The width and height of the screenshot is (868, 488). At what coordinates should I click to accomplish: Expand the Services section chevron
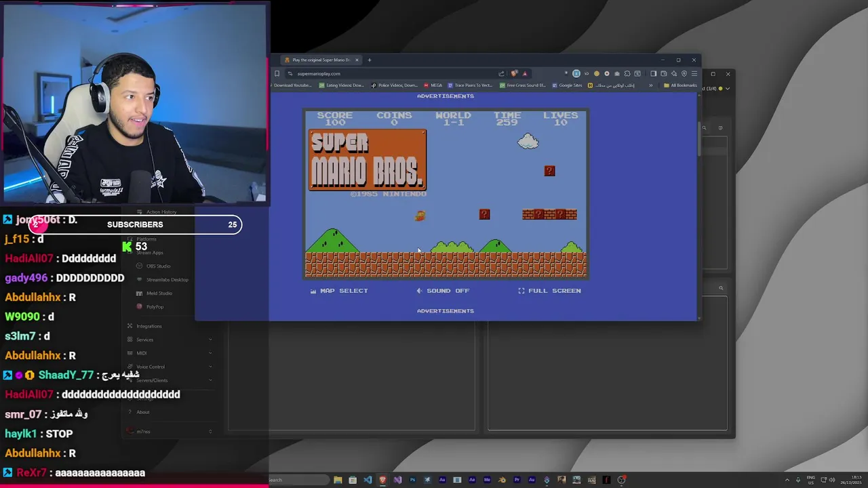coord(210,340)
